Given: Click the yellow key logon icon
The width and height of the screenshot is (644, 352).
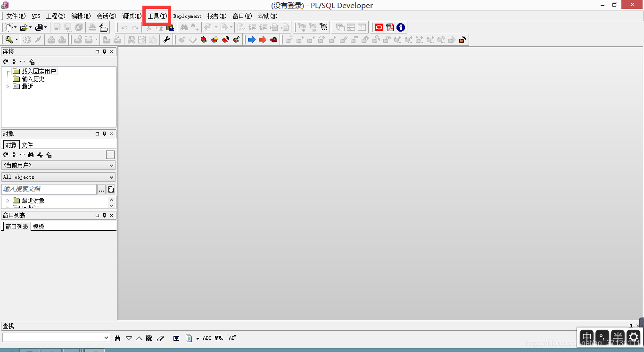Looking at the screenshot, I should (9, 40).
